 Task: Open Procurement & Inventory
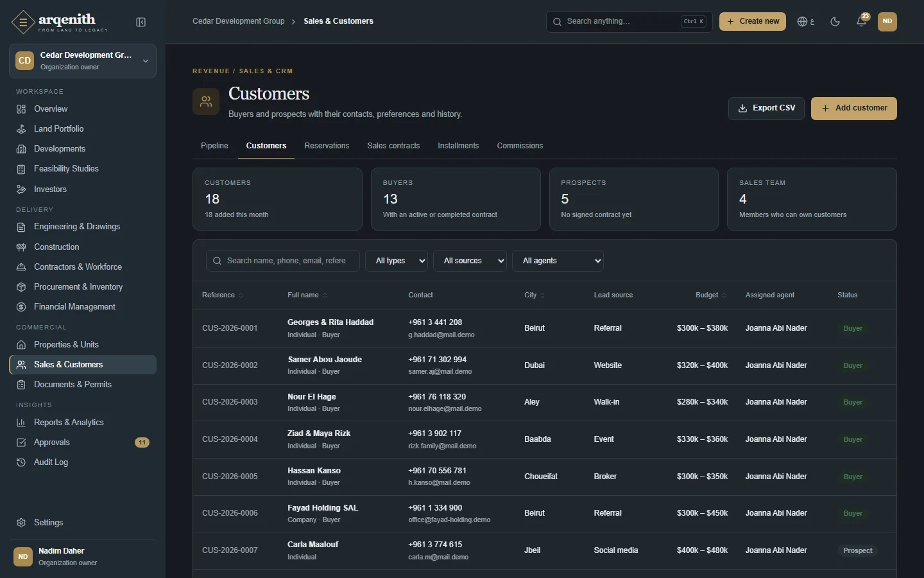click(x=83, y=287)
